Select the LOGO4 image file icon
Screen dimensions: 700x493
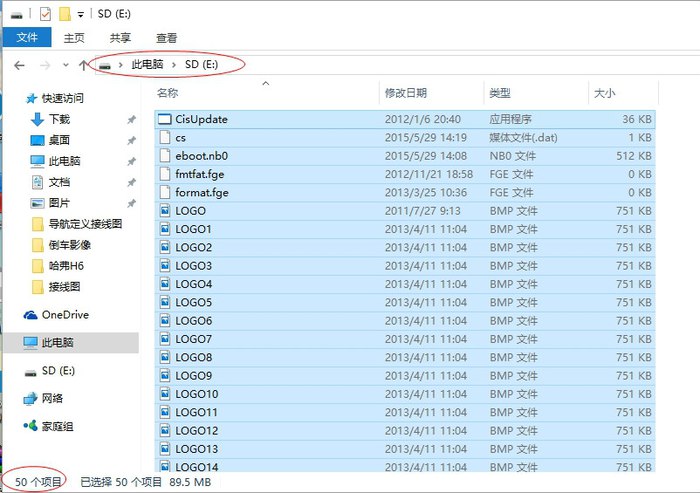(165, 284)
